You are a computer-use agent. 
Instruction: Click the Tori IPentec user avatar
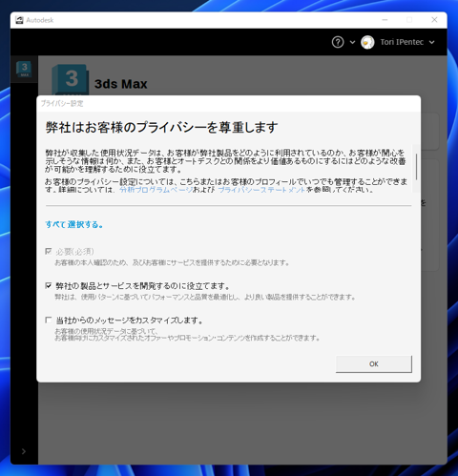pos(367,42)
